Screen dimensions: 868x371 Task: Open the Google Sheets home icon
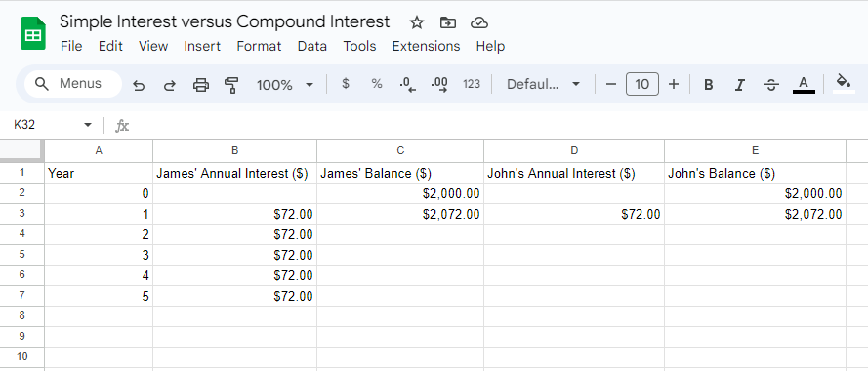click(x=32, y=33)
